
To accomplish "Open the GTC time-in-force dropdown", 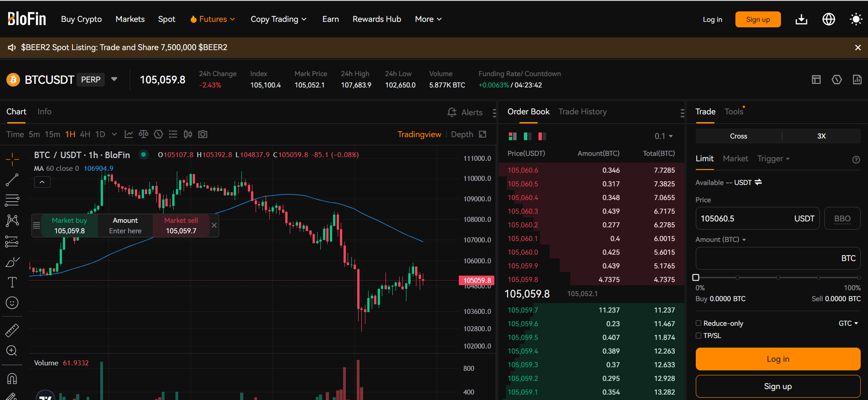I will 848,323.
